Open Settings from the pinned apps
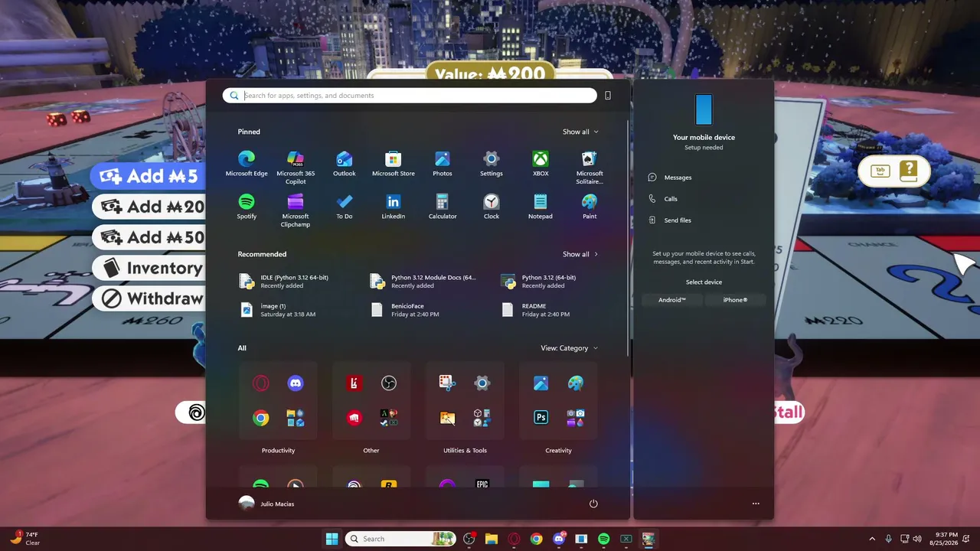 pyautogui.click(x=492, y=163)
